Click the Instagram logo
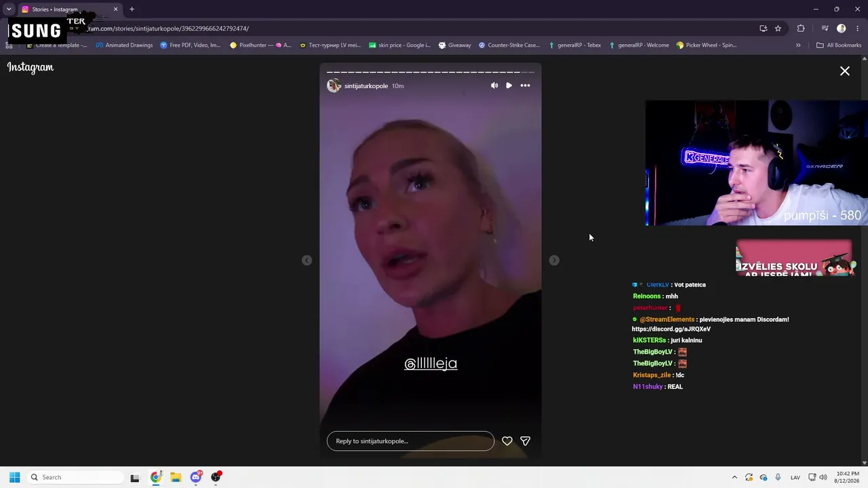 pyautogui.click(x=31, y=67)
